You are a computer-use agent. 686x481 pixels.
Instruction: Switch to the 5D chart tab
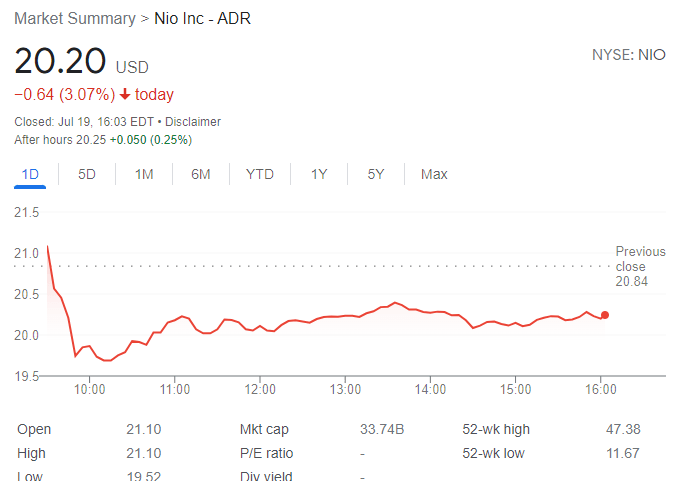[87, 174]
